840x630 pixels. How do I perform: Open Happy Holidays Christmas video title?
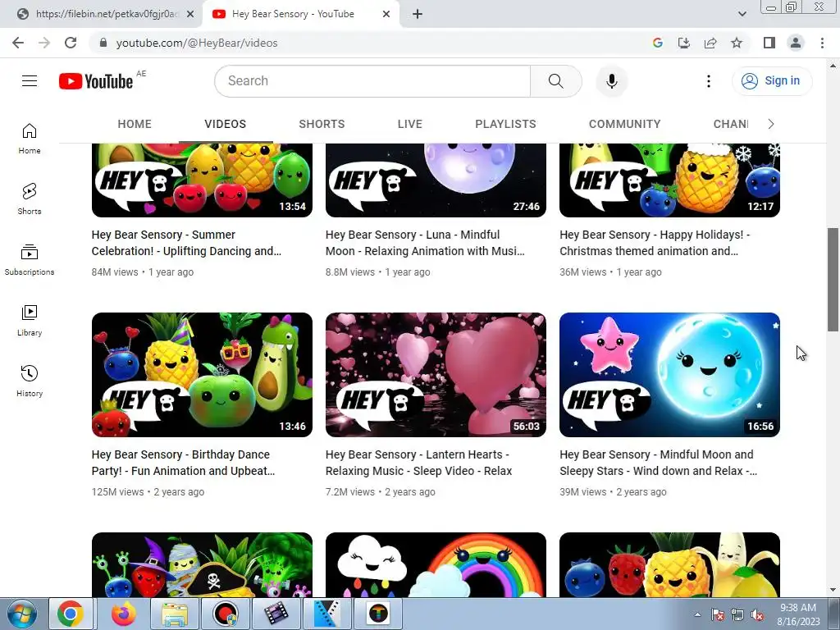[655, 243]
